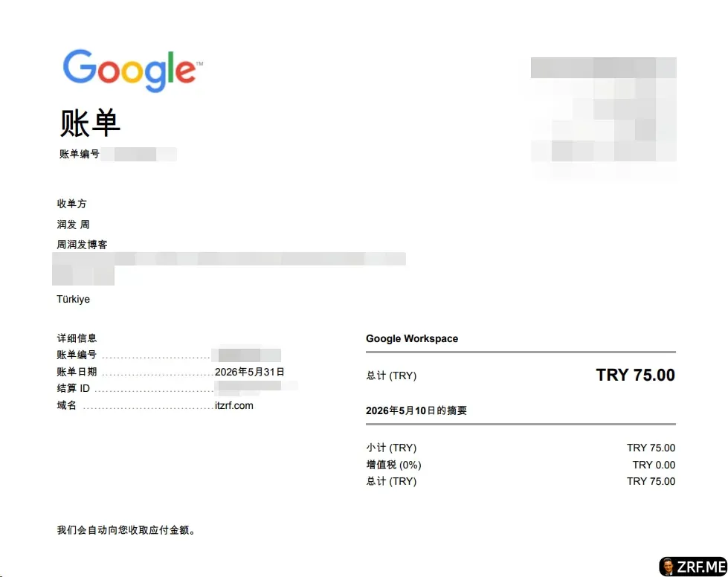
Task: Select the large 账单 heading
Action: point(90,123)
